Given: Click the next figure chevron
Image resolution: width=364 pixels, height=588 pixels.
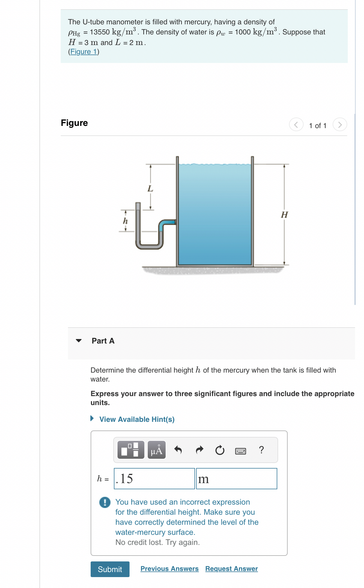Looking at the screenshot, I should 340,125.
